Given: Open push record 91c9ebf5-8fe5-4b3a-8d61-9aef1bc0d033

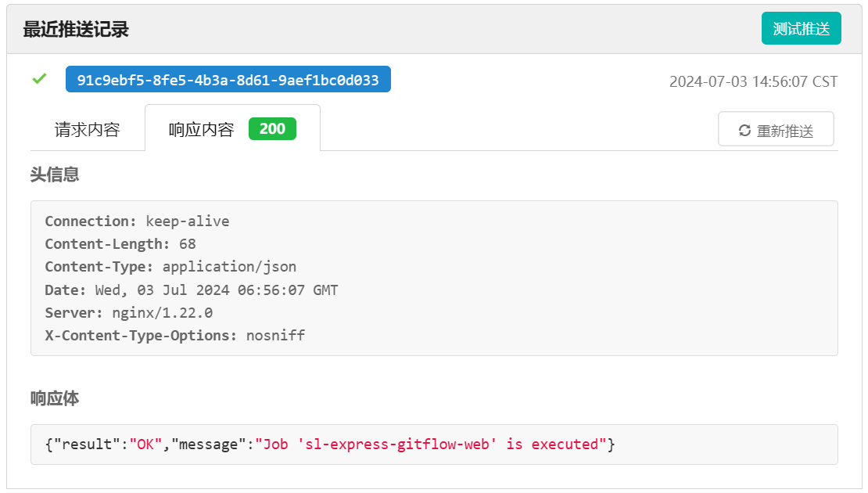Looking at the screenshot, I should tap(228, 79).
